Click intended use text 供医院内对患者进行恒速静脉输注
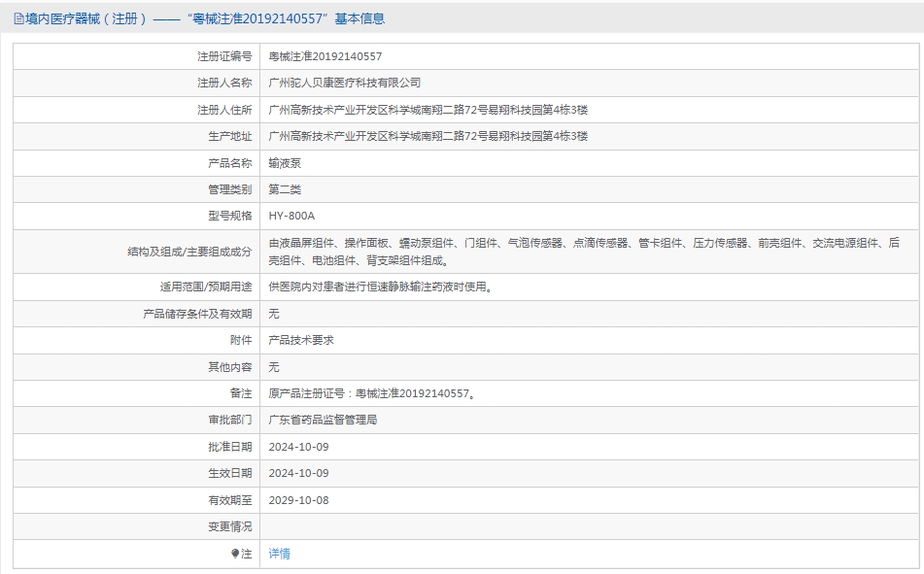Screen dimensions: 924x574 click(x=381, y=287)
